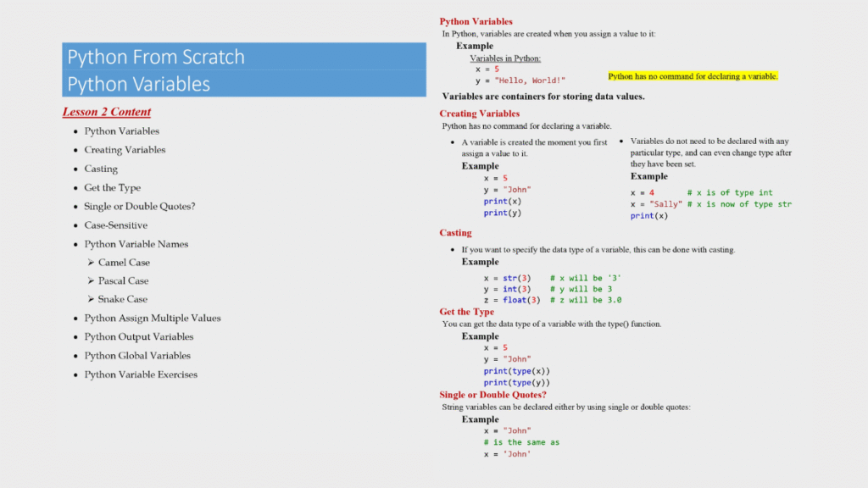The width and height of the screenshot is (868, 488).
Task: Select the 'Python Variable Exercises' item
Action: point(141,374)
